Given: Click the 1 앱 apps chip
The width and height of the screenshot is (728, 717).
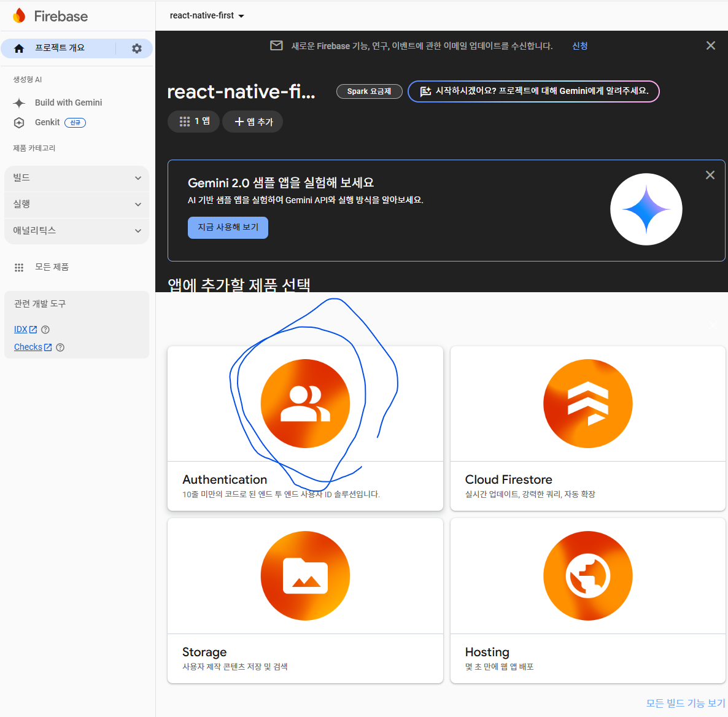Looking at the screenshot, I should pyautogui.click(x=193, y=122).
